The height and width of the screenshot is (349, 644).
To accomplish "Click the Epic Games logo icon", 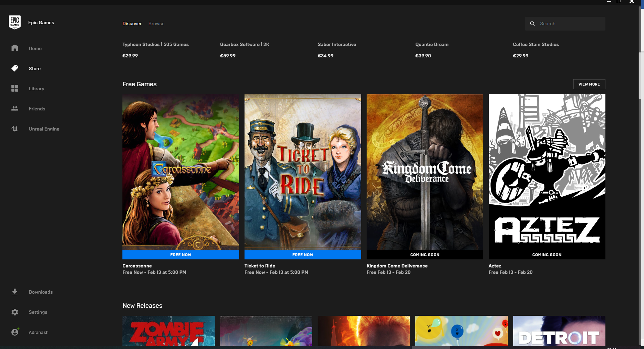I will [x=15, y=22].
